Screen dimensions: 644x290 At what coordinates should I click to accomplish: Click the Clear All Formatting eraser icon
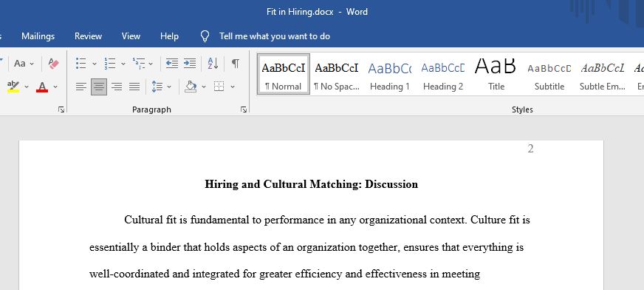(53, 64)
